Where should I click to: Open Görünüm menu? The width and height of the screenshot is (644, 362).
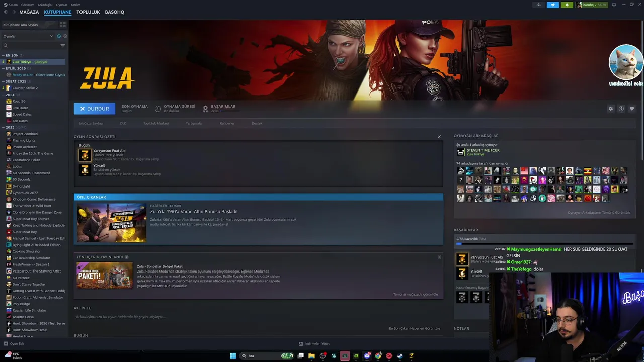27,5
